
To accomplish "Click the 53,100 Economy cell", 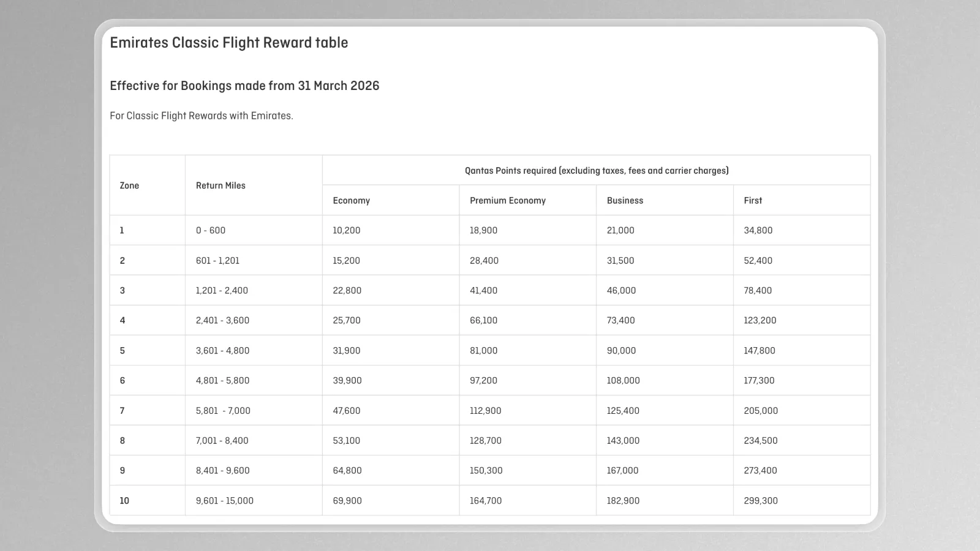I will click(x=391, y=440).
